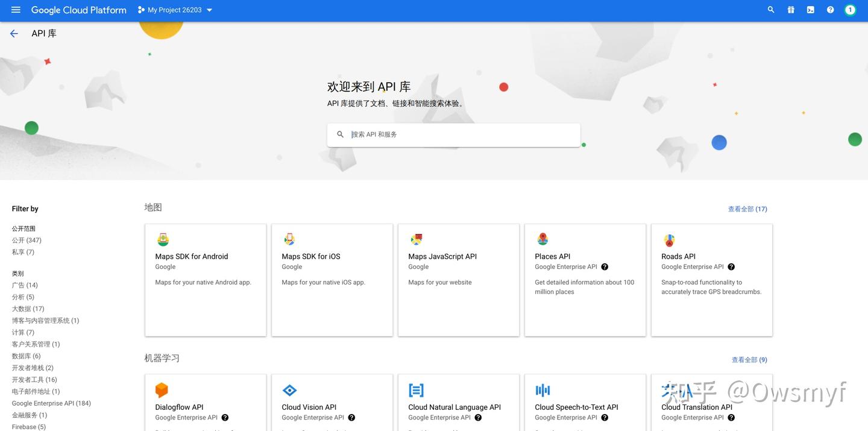Click the search magnifier in the top bar
This screenshot has height=431, width=868.
pos(770,9)
